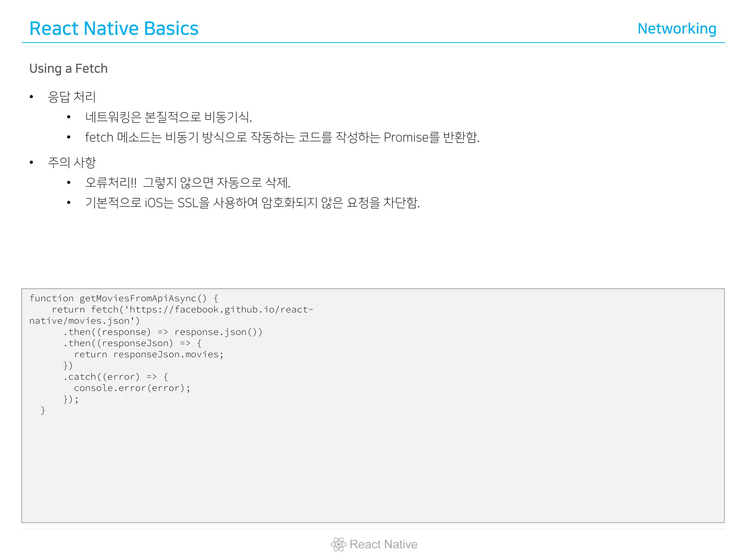Screen dimensions: 747x560
Task: Click the React Native atom logo icon
Action: point(338,544)
